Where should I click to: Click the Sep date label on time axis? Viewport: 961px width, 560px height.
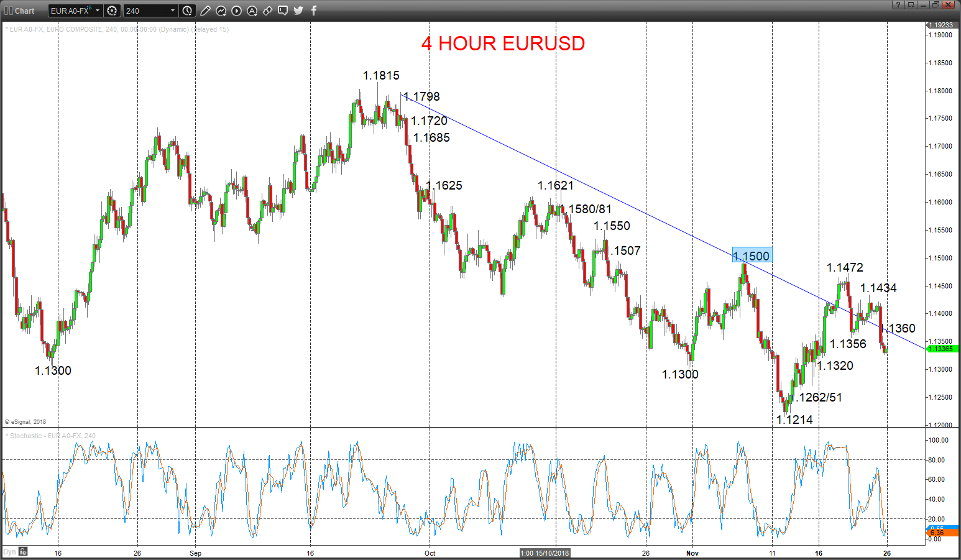pos(195,553)
